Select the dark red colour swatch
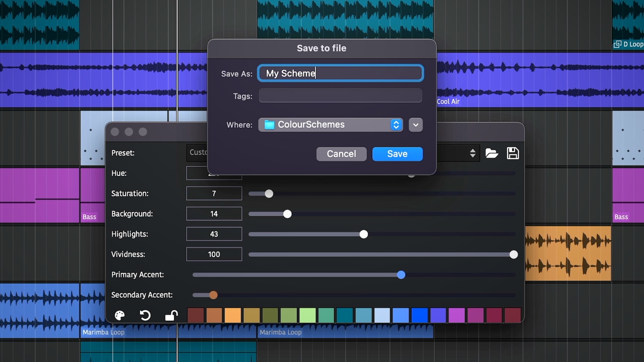Screen dimensions: 644x362 pos(196,315)
